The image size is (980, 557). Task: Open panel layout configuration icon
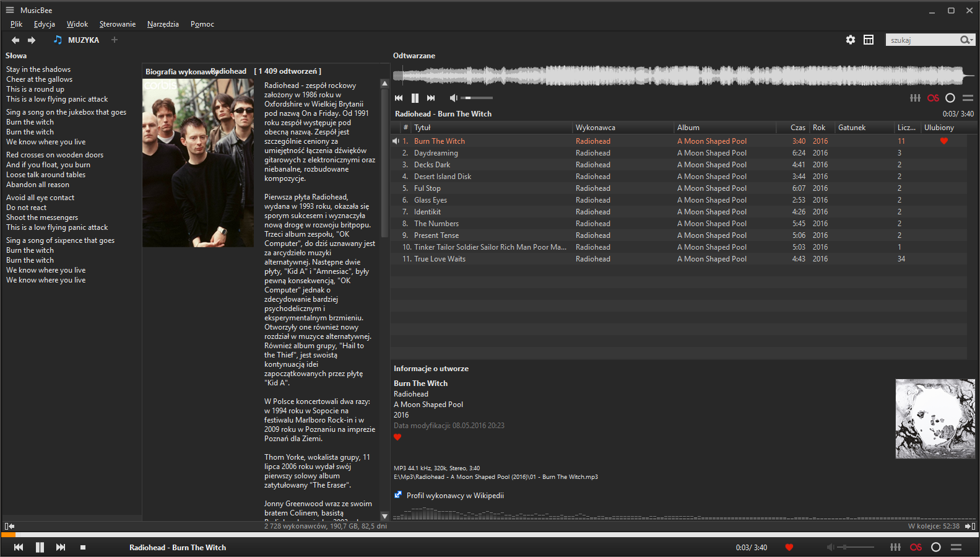(x=869, y=40)
